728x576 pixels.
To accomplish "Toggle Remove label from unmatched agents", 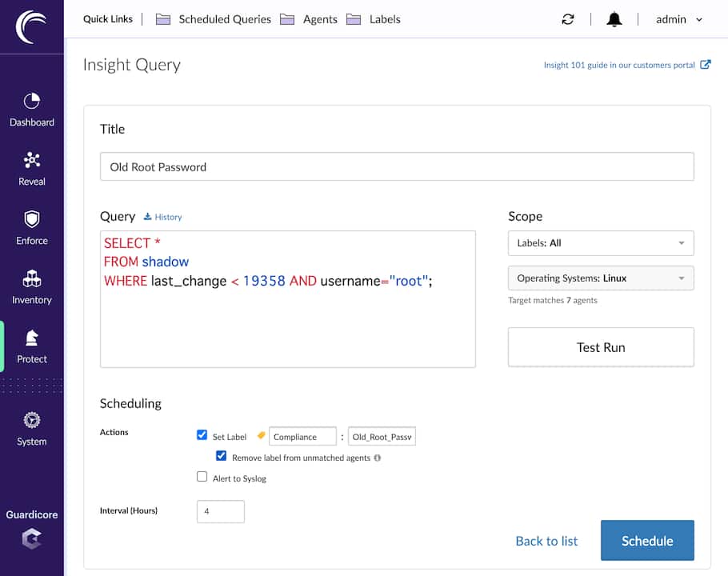I will (222, 457).
